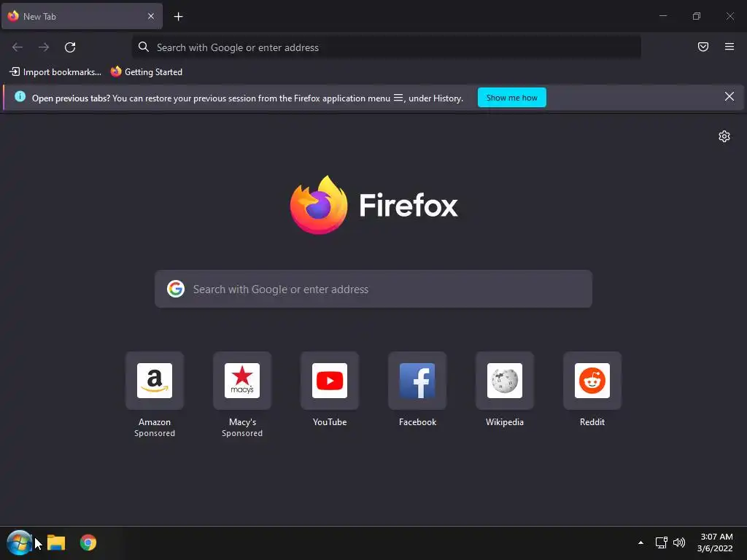
Task: Click the Google icon in the search box
Action: pyautogui.click(x=176, y=289)
